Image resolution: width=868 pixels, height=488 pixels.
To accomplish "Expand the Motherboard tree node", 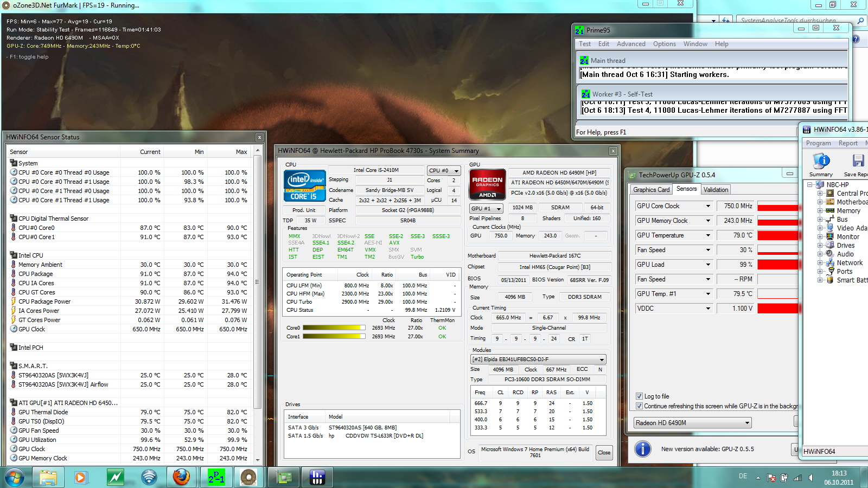I will click(820, 202).
